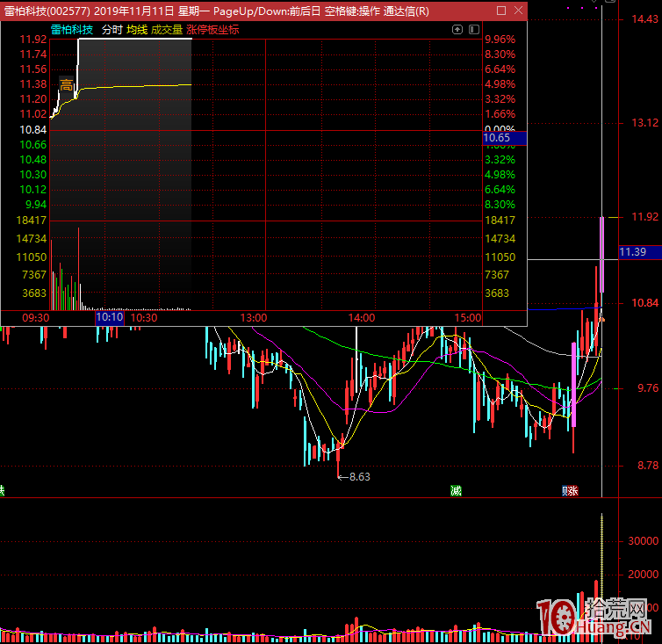Click the 14.43 price label on K-line axis
Screen dimensions: 662x644
pyautogui.click(x=645, y=19)
